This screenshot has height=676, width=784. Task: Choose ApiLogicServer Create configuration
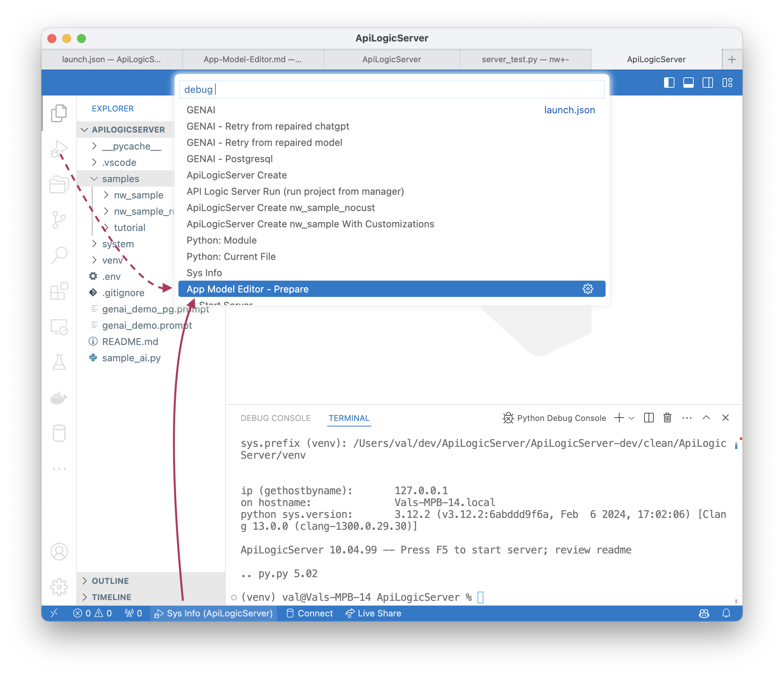click(392, 175)
